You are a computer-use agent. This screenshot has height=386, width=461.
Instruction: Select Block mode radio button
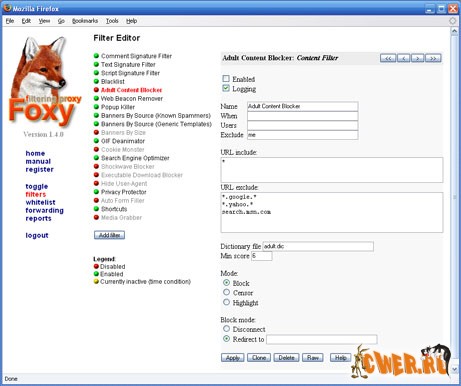(227, 283)
